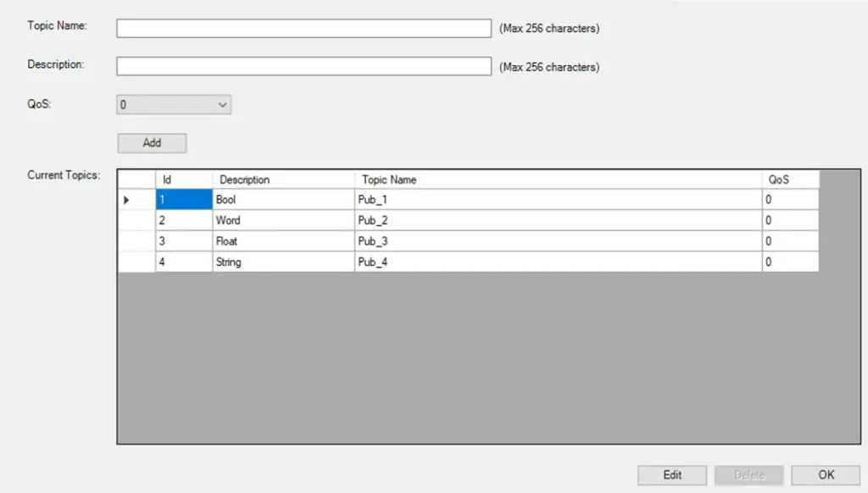Click the Bool description cell

pos(283,200)
